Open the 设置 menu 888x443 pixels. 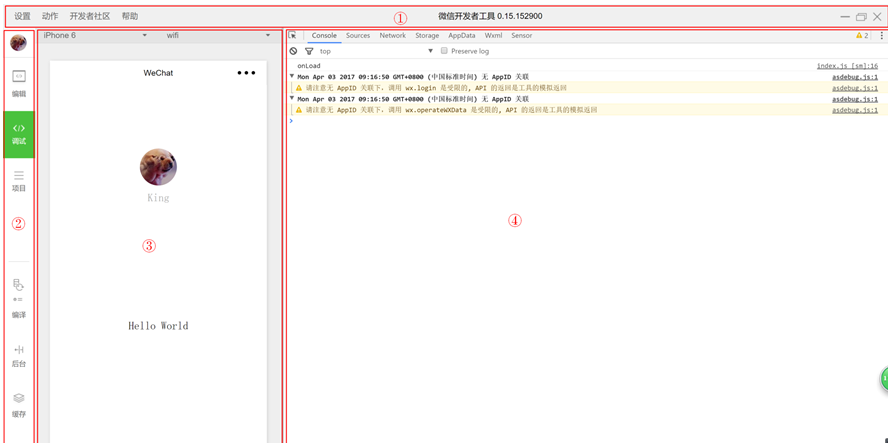pyautogui.click(x=22, y=16)
